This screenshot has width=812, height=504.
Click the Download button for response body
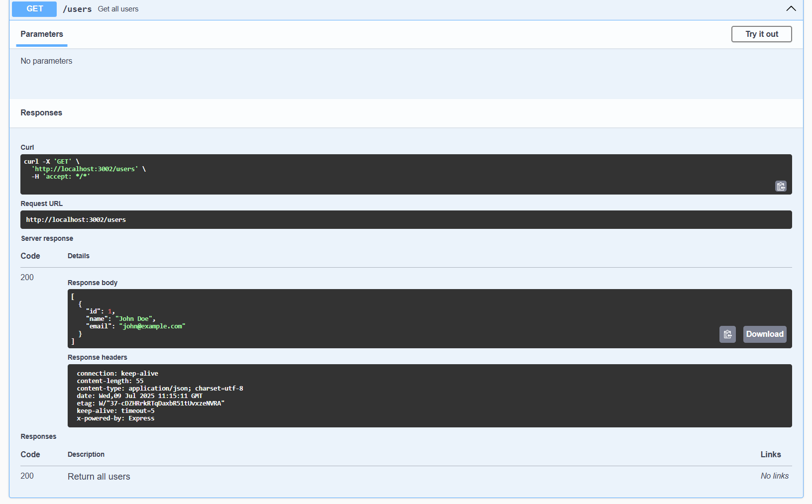coord(765,334)
